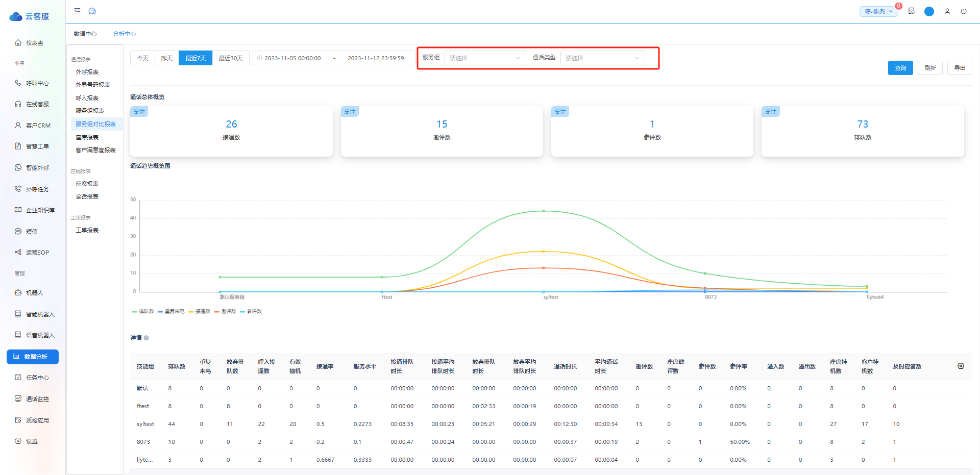Image resolution: width=980 pixels, height=475 pixels.
Task: Switch to the 数据中心 tab
Action: [85, 34]
